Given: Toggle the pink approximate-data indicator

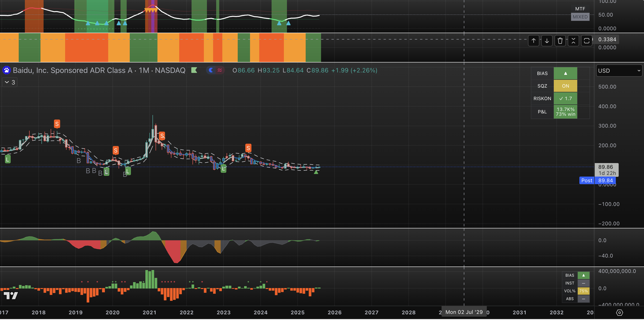Looking at the screenshot, I should click(x=220, y=70).
